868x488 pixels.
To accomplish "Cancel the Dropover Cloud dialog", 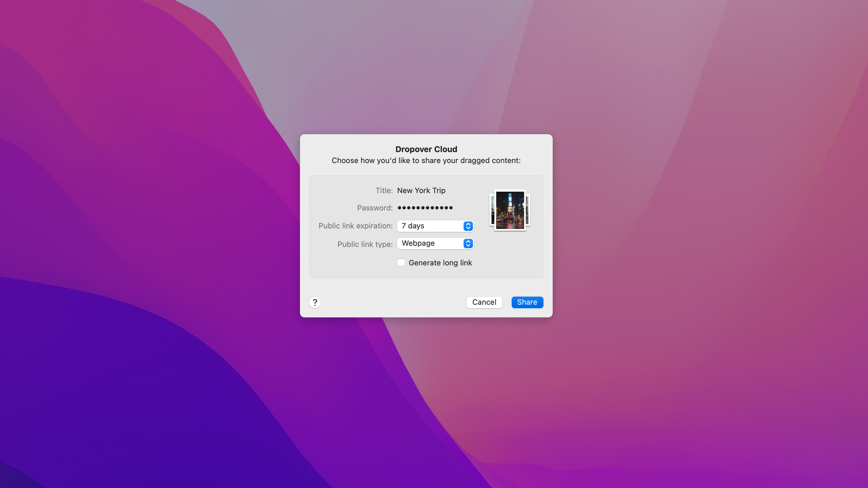I will pyautogui.click(x=484, y=302).
